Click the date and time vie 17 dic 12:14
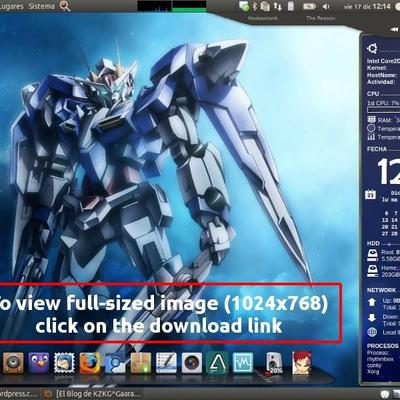 click(x=367, y=6)
